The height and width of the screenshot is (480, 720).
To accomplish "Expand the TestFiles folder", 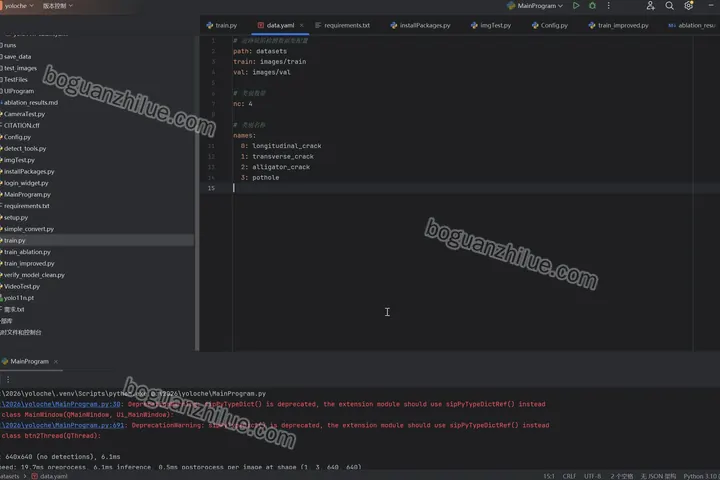I will tap(14, 79).
